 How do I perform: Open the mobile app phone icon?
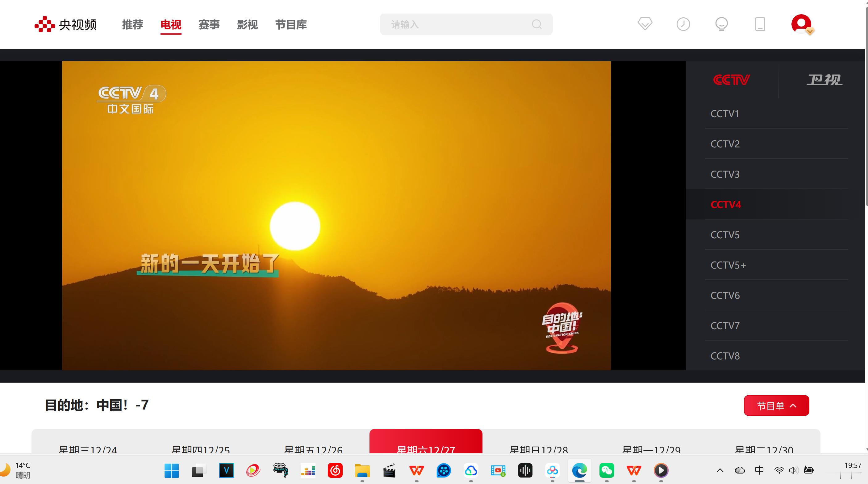(760, 24)
